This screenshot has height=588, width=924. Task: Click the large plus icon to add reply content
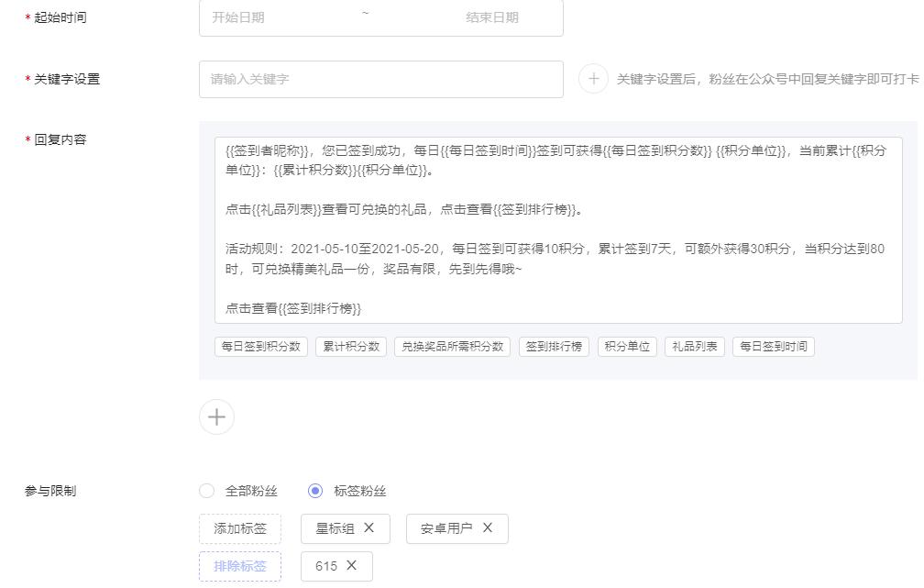coord(216,416)
